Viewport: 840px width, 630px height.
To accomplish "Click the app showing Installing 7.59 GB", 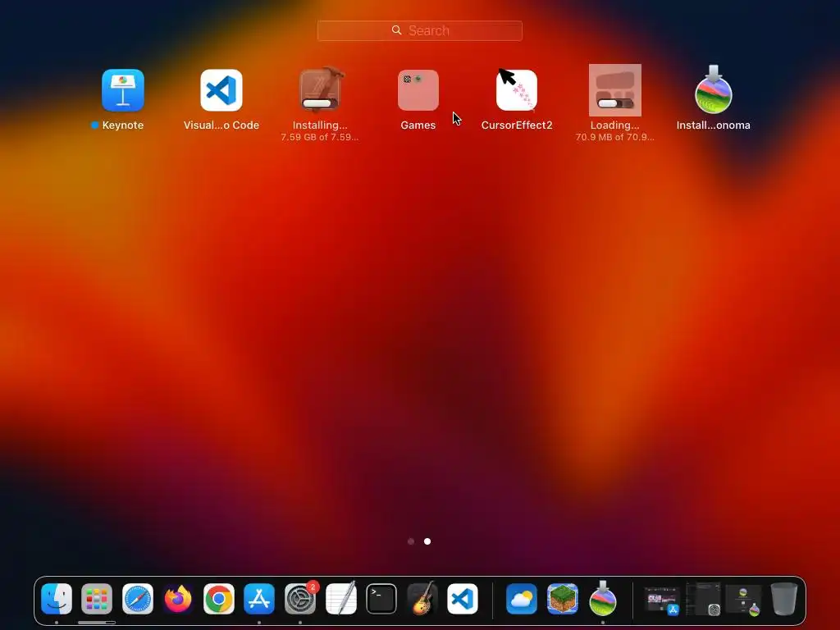I will point(320,90).
